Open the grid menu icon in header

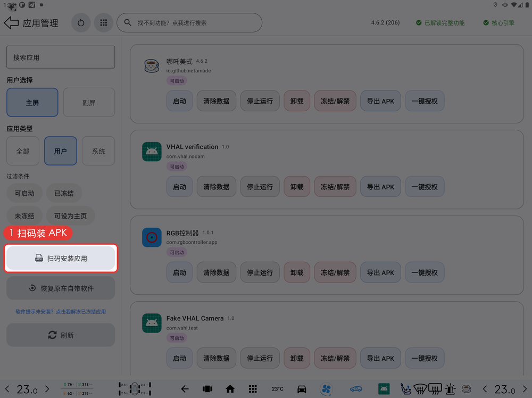(x=104, y=23)
